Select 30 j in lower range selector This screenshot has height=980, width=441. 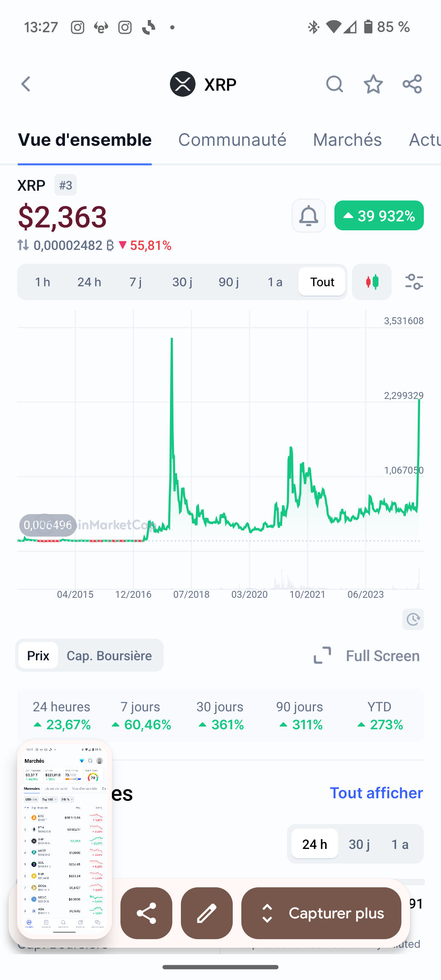tap(359, 844)
